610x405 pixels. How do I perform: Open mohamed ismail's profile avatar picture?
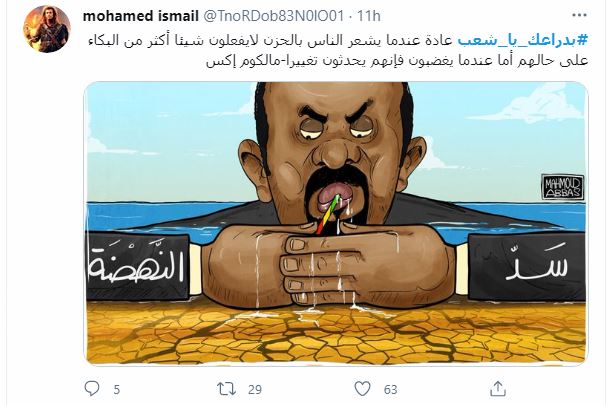pos(47,29)
